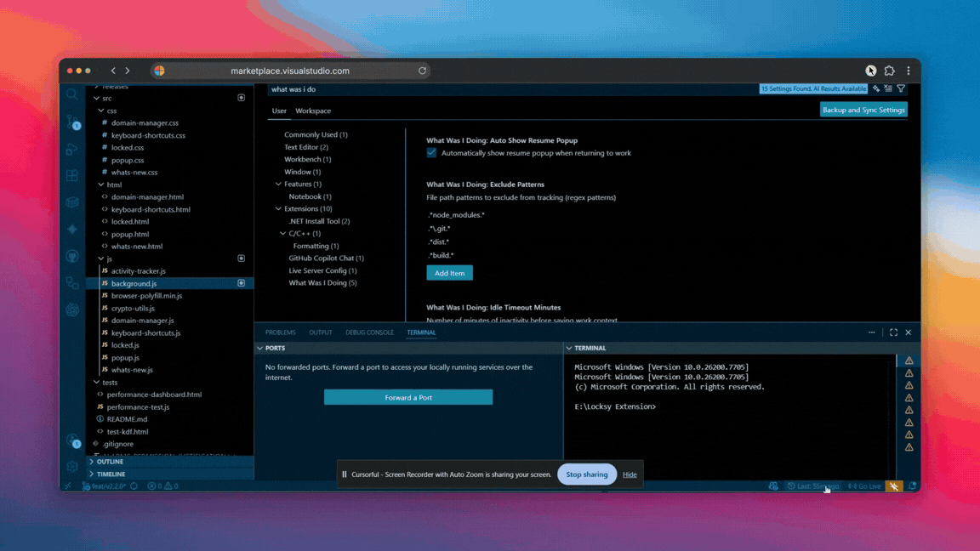Viewport: 980px width, 551px height.
Task: Synchronize changes icon in status bar
Action: [x=134, y=486]
